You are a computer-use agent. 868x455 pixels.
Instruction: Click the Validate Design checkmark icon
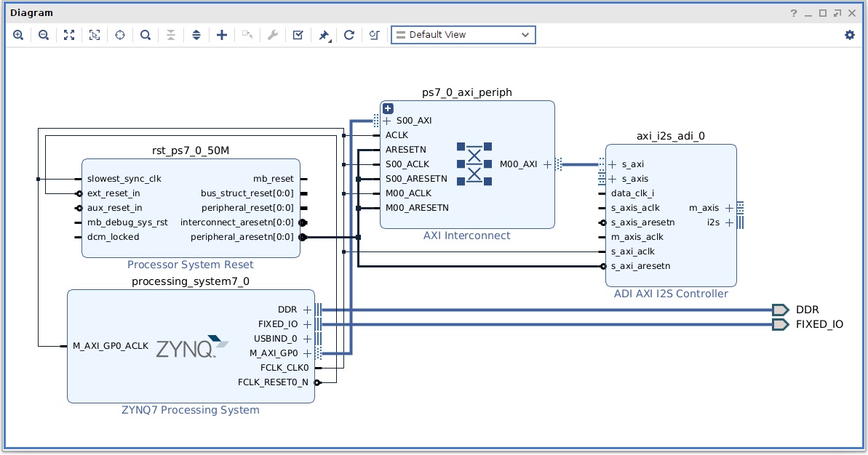(x=298, y=35)
